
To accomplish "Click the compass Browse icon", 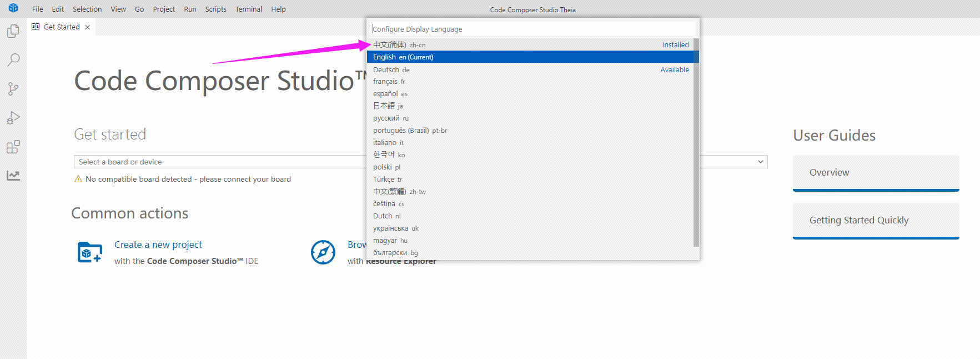I will (x=323, y=252).
